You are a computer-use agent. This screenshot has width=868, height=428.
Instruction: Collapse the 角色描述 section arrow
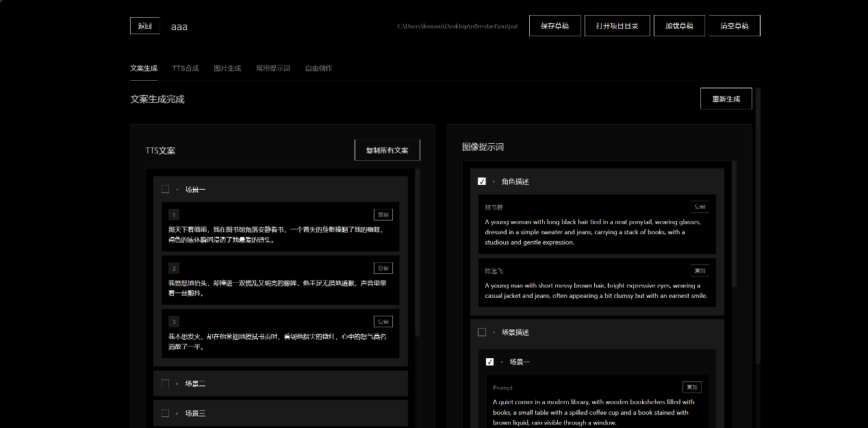[x=494, y=182]
